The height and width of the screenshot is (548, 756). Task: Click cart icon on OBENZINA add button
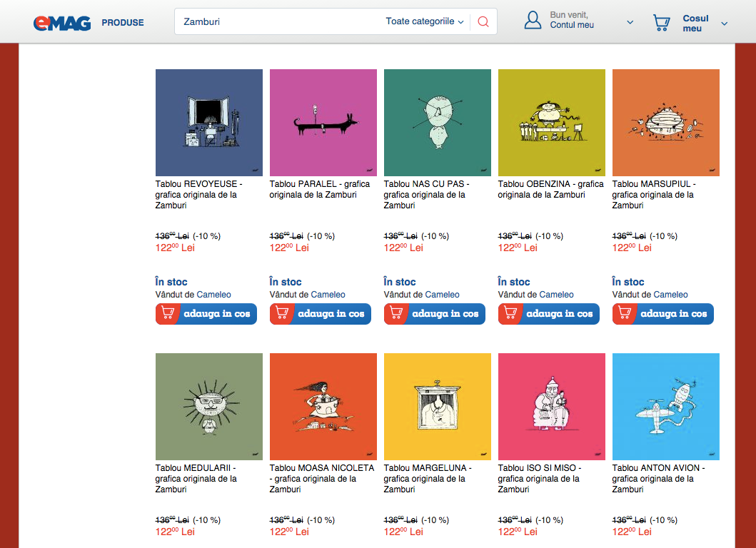pos(510,313)
